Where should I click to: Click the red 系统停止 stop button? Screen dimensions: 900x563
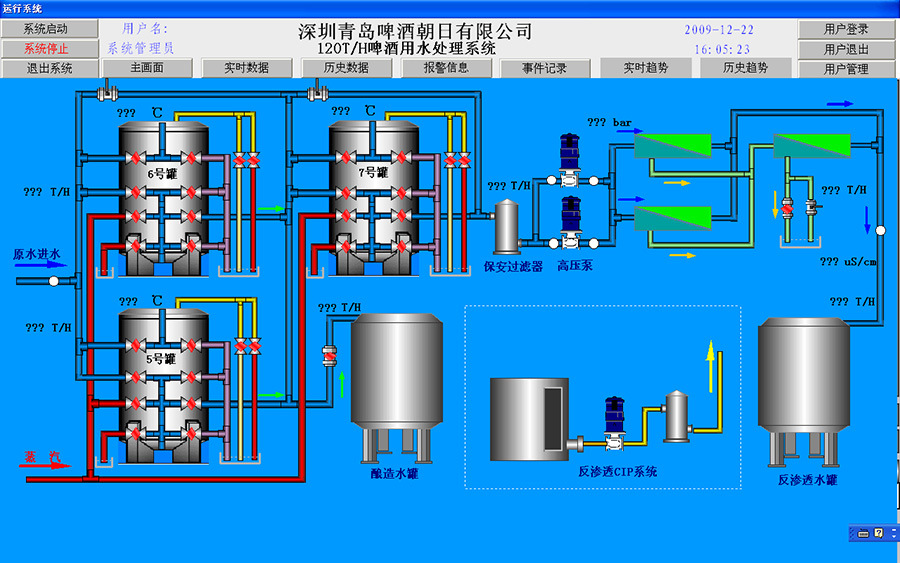pos(49,49)
